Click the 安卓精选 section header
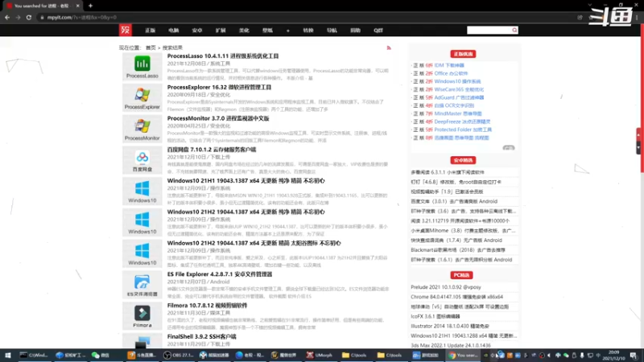This screenshot has width=644, height=362. point(463,160)
